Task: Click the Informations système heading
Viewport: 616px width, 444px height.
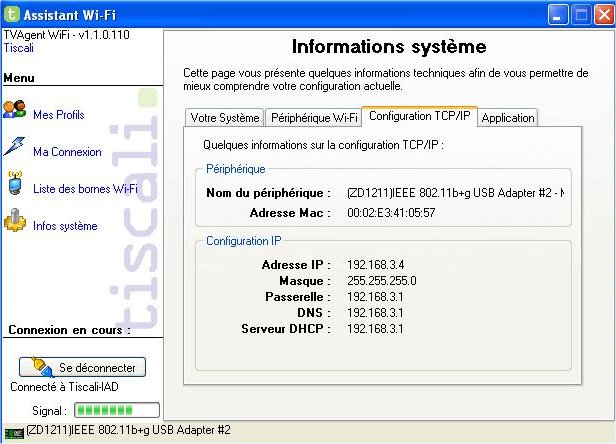Action: click(389, 47)
